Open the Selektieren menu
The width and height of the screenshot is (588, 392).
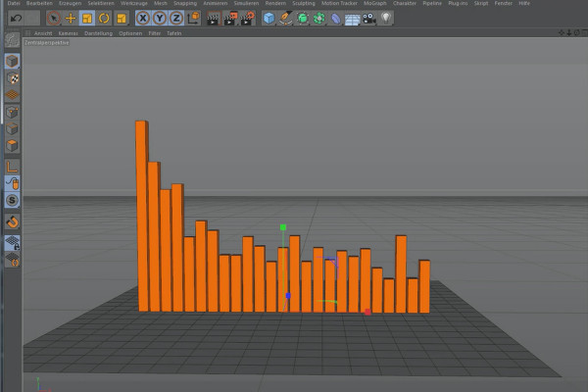coord(101,3)
